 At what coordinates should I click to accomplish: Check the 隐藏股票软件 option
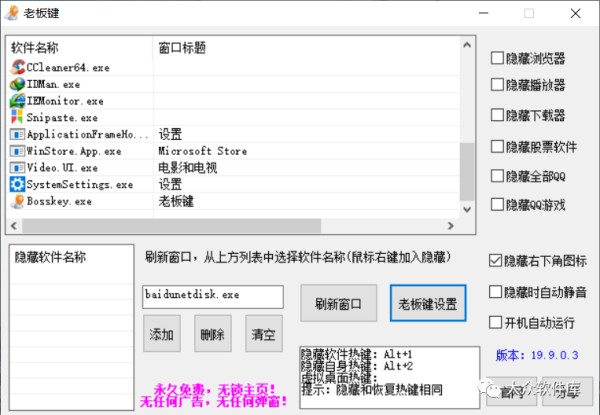pyautogui.click(x=497, y=146)
